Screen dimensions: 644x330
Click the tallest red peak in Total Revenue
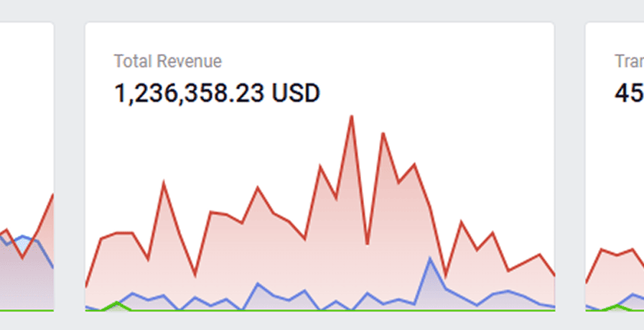pos(352,116)
